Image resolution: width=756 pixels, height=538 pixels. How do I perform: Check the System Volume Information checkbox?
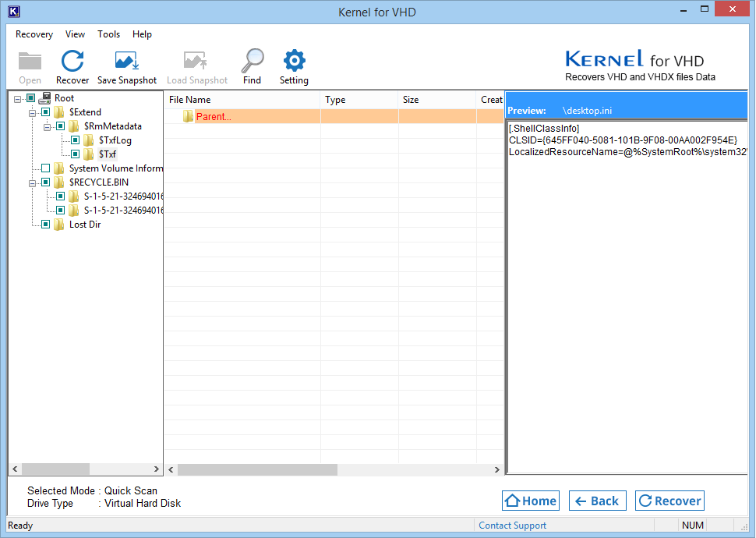46,168
